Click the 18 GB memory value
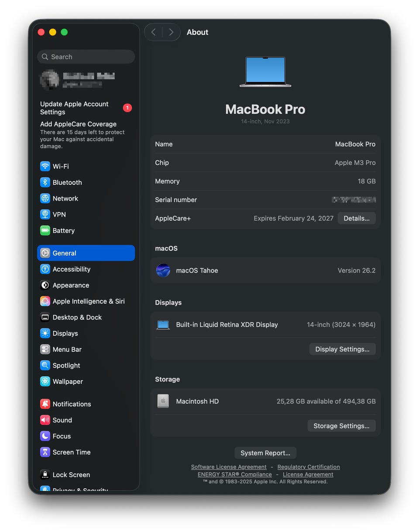The width and height of the screenshot is (419, 532). point(367,181)
